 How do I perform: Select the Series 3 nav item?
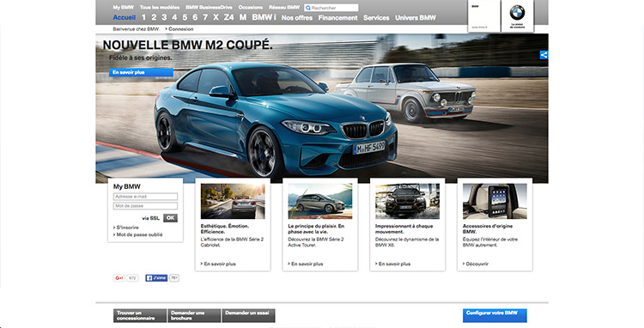pos(164,17)
